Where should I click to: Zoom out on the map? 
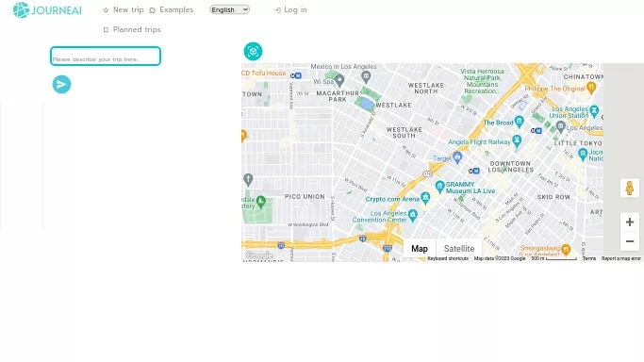tap(630, 241)
